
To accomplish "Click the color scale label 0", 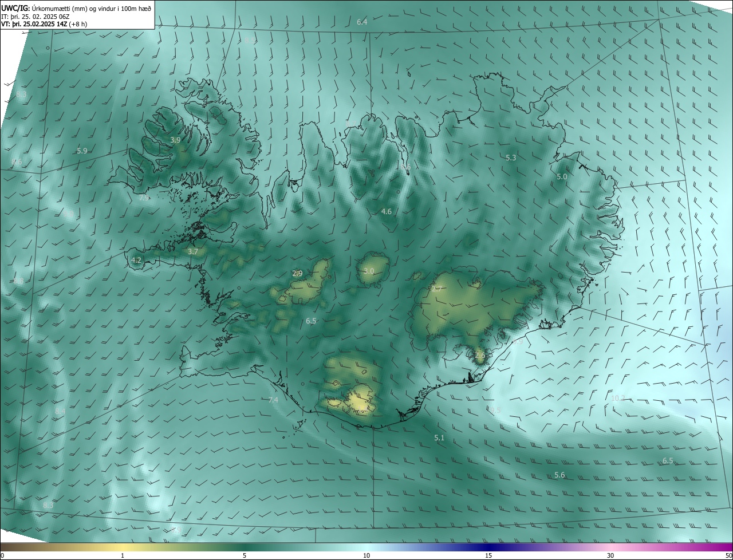I will coord(2,555).
